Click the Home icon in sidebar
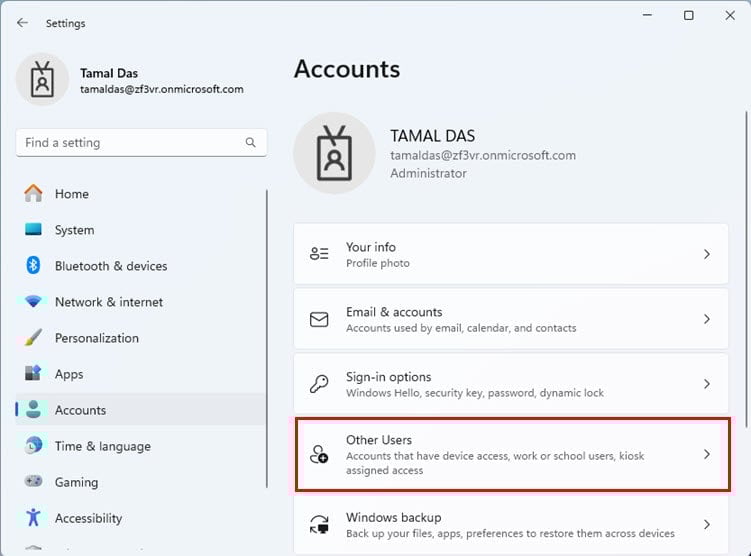The image size is (751, 556). coord(34,194)
